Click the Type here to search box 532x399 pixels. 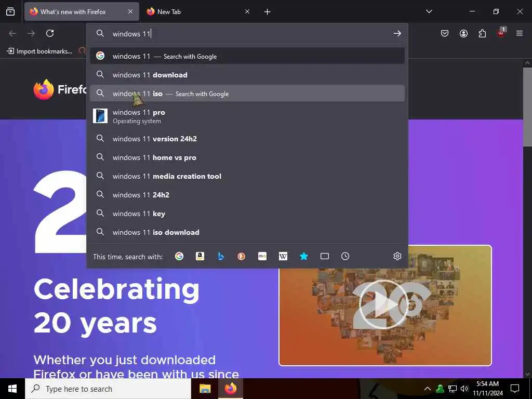[108, 389]
